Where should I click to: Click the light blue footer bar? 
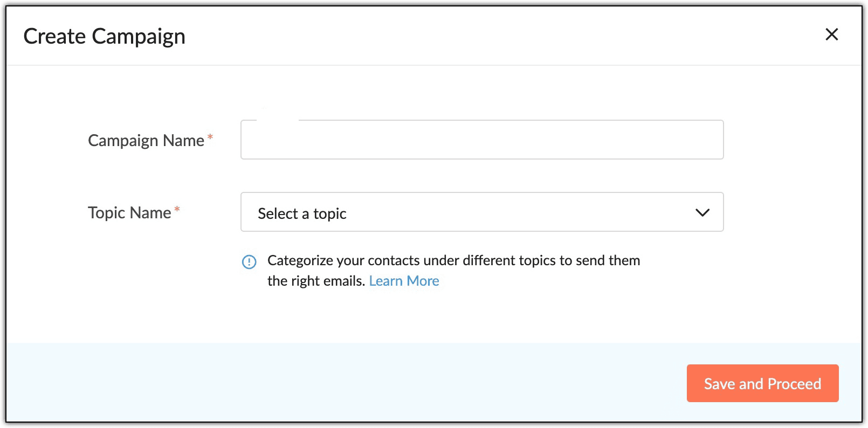tap(345, 383)
